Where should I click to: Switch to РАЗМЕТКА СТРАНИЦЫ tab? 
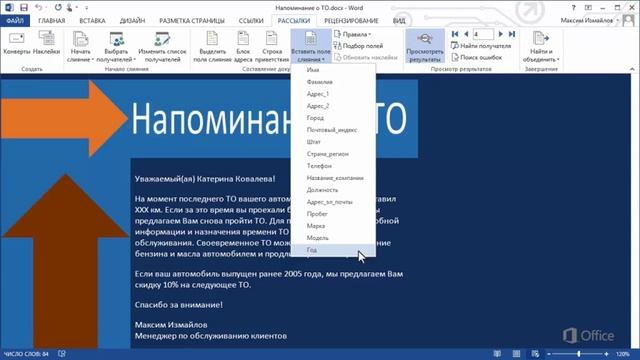point(192,20)
